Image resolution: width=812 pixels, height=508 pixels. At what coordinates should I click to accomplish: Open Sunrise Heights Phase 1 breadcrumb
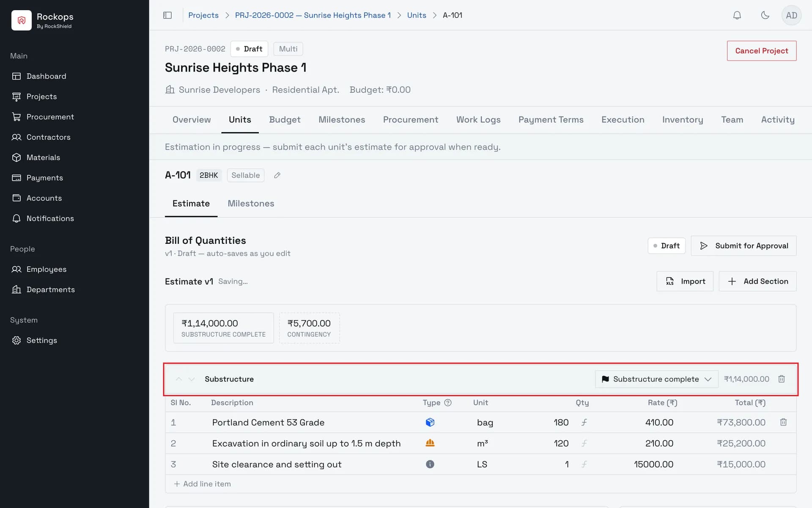click(313, 15)
